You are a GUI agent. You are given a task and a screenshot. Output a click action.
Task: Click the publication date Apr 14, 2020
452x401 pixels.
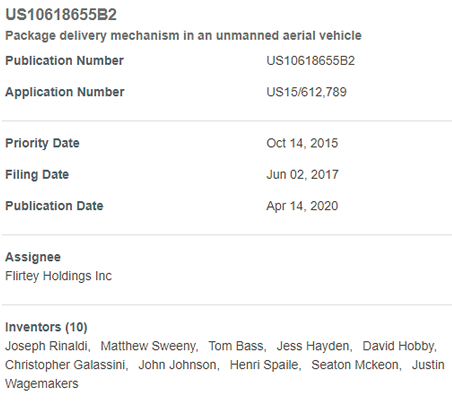(x=302, y=206)
